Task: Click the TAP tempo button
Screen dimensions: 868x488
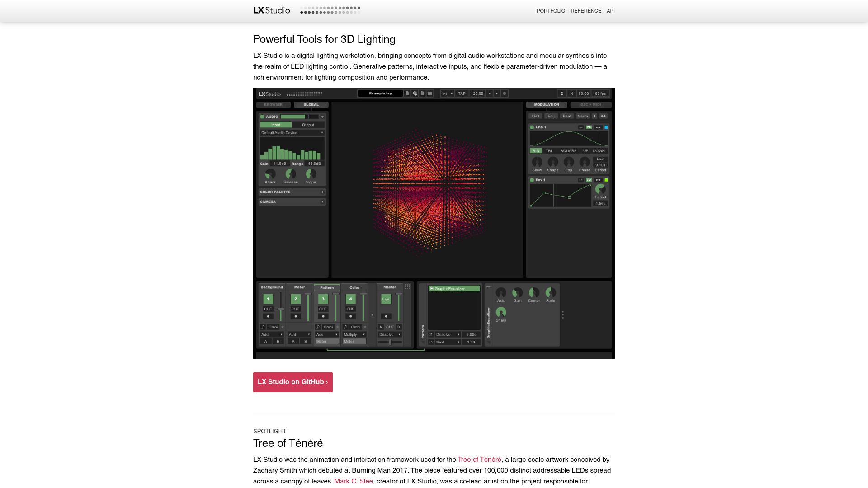Action: [x=462, y=94]
